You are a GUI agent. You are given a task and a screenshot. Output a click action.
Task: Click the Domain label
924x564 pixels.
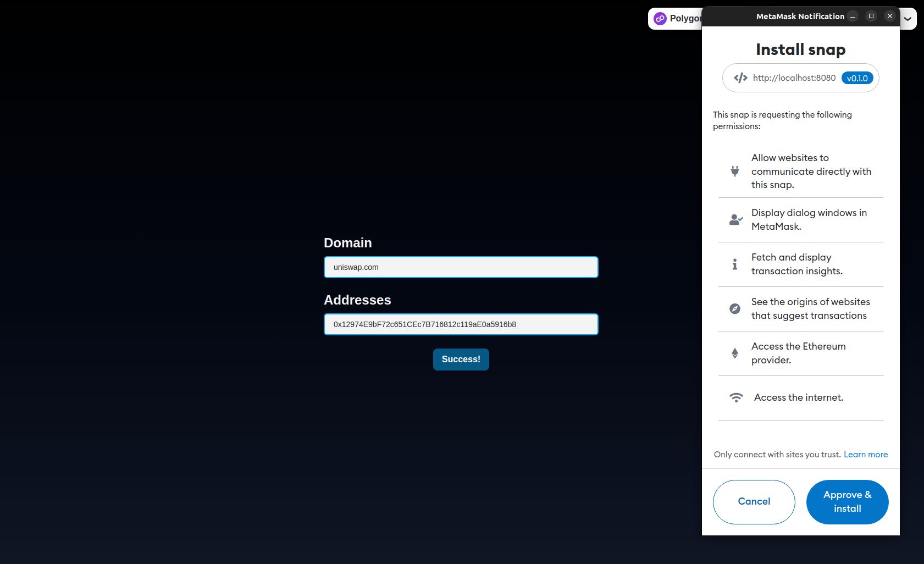(x=348, y=242)
